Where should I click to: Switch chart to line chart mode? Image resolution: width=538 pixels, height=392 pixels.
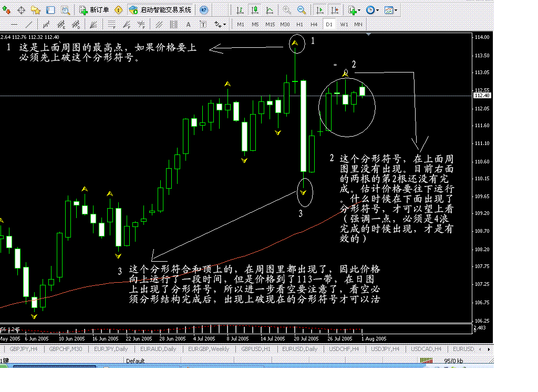270,10
